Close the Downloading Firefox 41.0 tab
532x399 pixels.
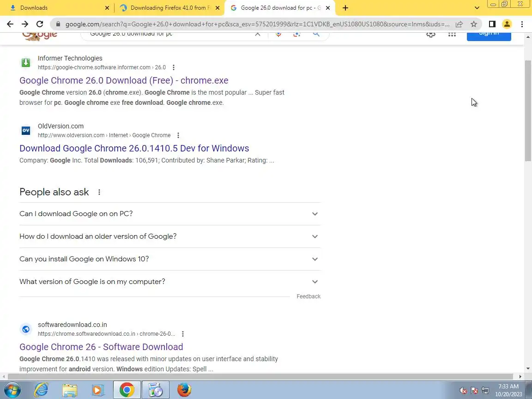click(x=218, y=8)
